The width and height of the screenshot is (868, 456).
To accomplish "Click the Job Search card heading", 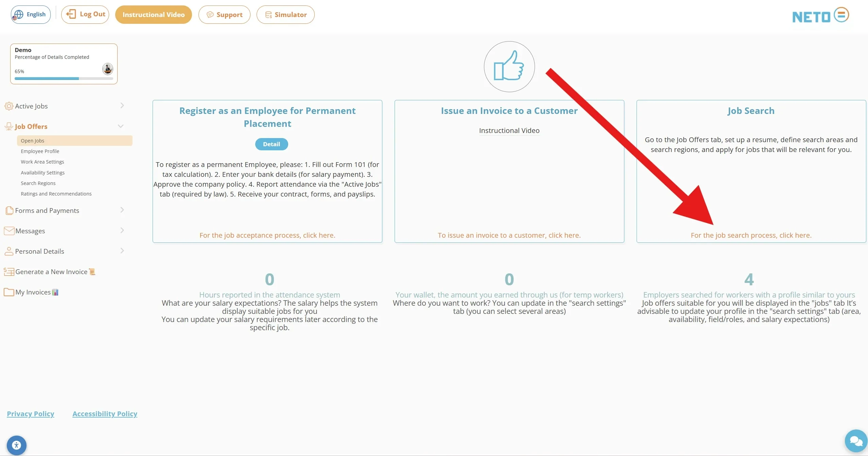I will coord(751,111).
